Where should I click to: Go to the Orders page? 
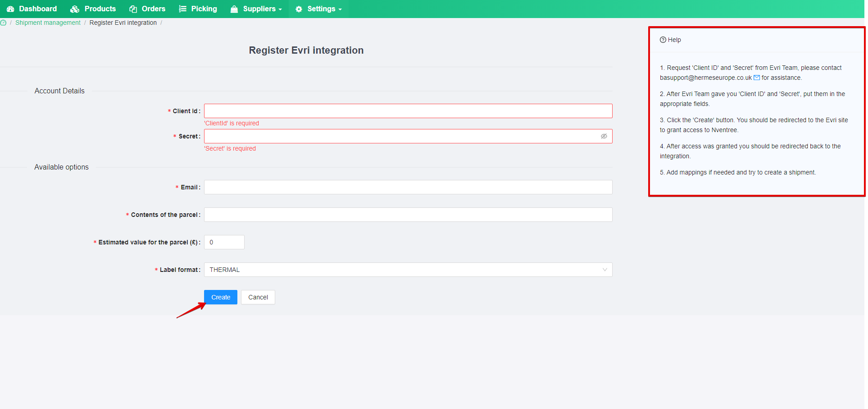tap(147, 9)
